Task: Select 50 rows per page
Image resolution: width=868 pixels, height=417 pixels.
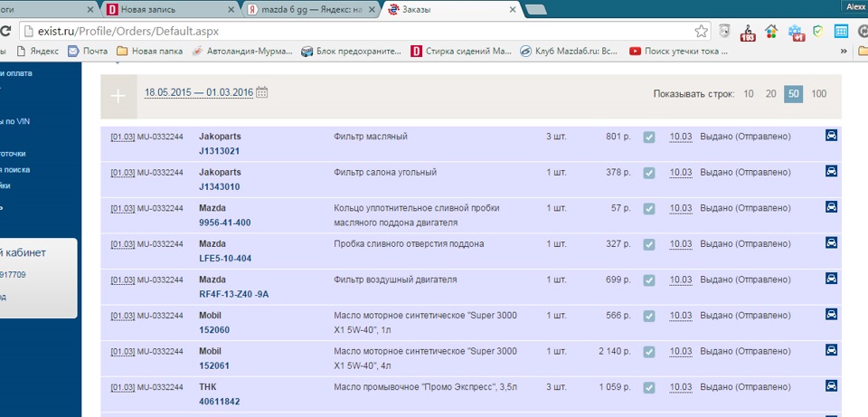Action: tap(793, 94)
